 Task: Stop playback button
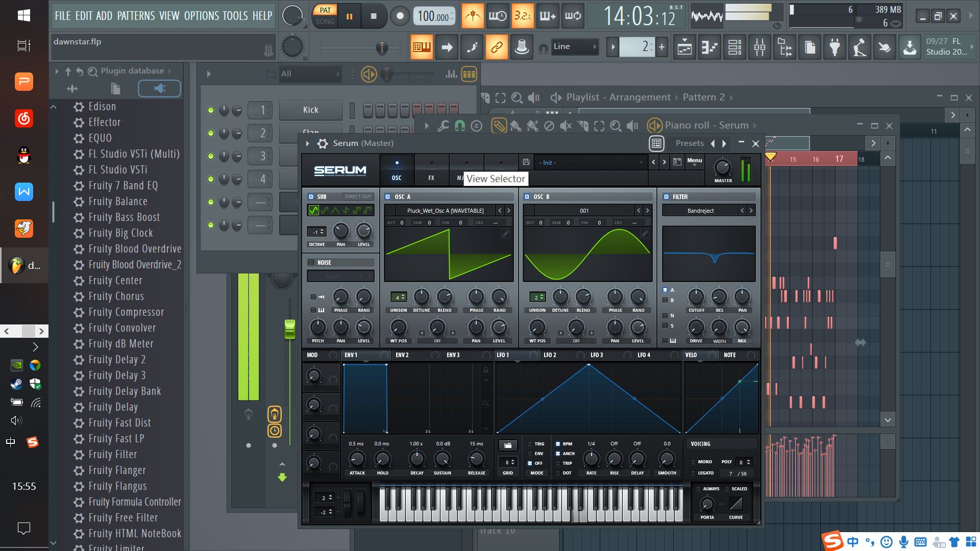click(x=374, y=16)
